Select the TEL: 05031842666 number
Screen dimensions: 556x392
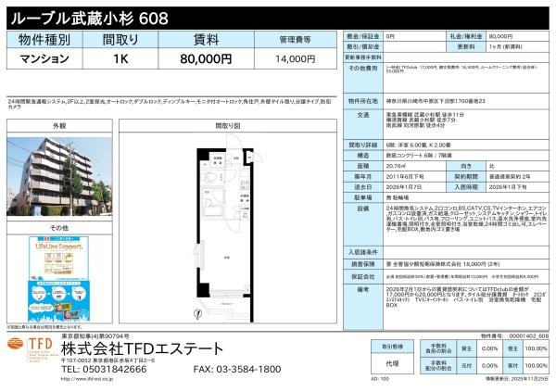pos(104,369)
